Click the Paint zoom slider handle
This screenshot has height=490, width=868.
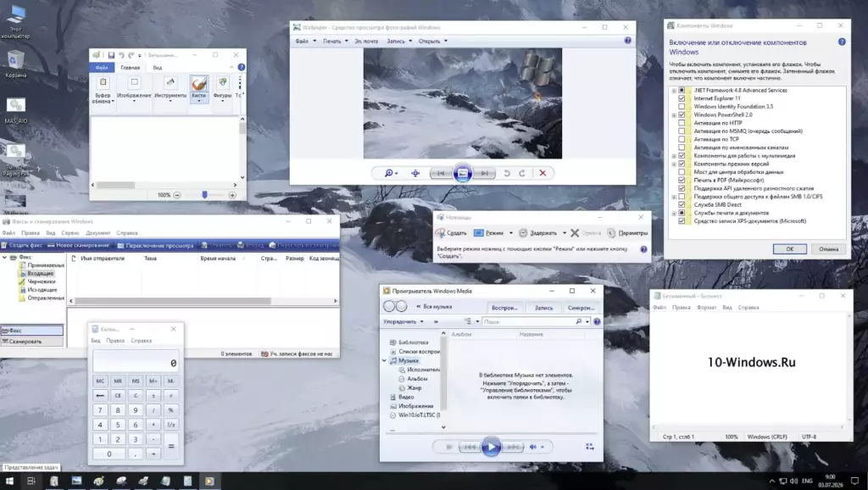(204, 195)
